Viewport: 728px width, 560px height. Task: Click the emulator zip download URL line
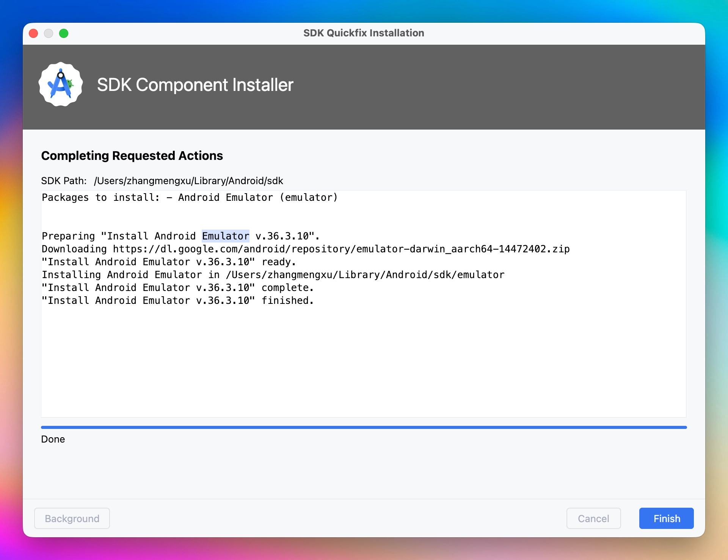click(305, 249)
